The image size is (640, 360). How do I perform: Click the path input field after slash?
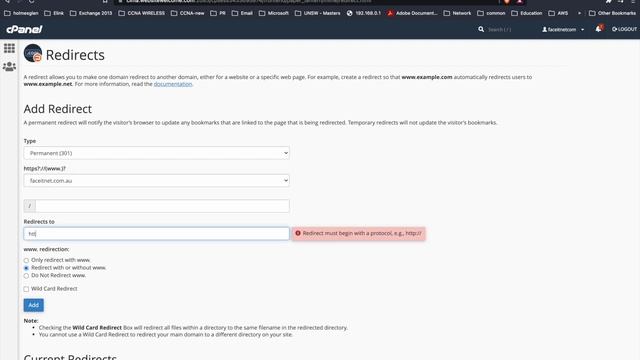point(162,206)
